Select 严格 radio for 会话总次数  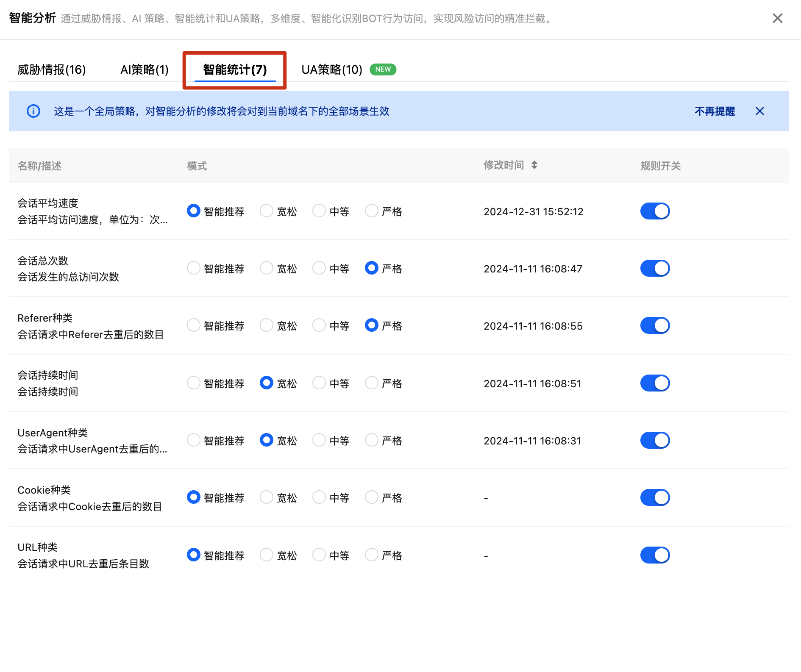tap(372, 268)
